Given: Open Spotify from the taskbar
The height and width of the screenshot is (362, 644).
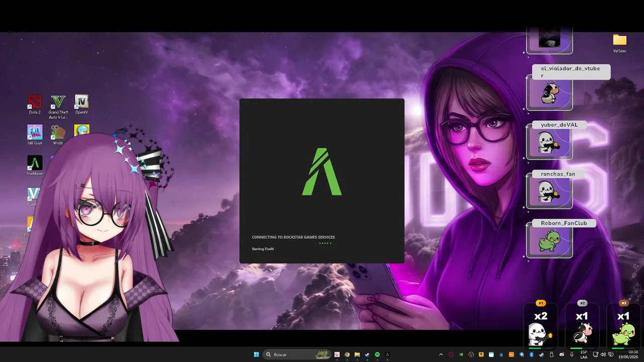Looking at the screenshot, I should click(x=377, y=354).
